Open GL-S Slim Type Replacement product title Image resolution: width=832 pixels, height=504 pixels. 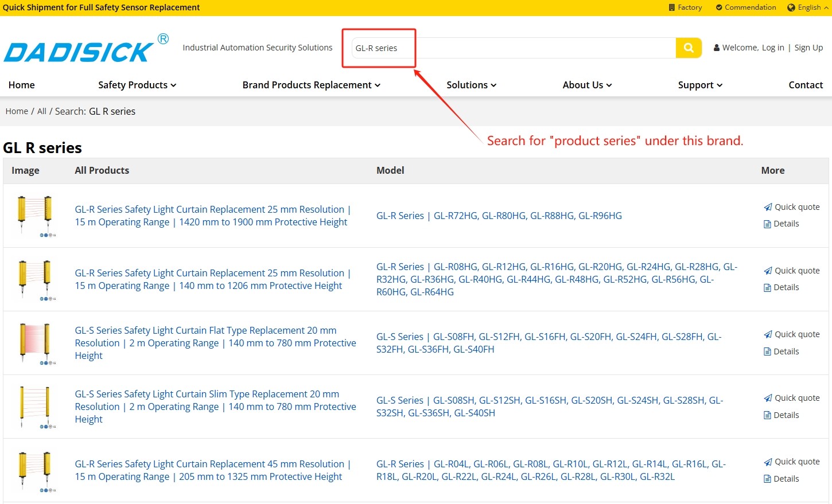tap(216, 407)
